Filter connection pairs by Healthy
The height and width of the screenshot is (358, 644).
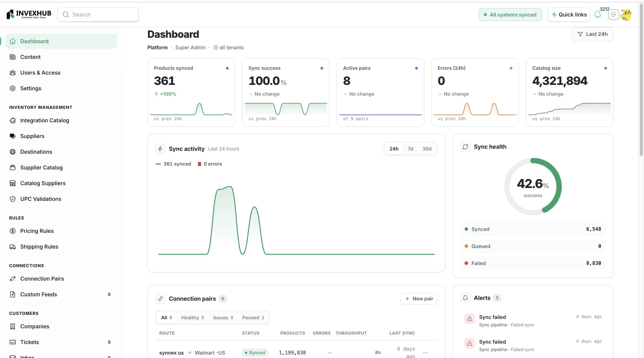tap(192, 318)
